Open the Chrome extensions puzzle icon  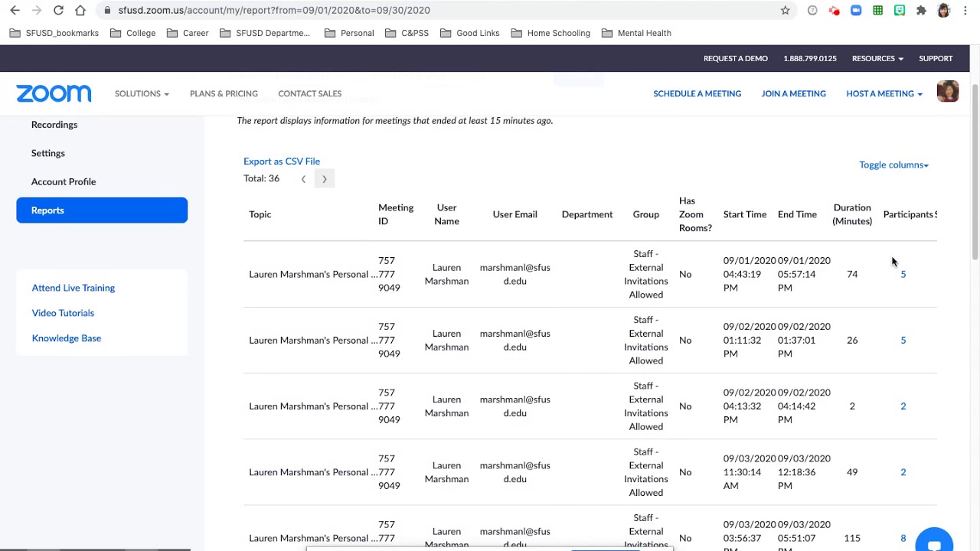(x=921, y=10)
